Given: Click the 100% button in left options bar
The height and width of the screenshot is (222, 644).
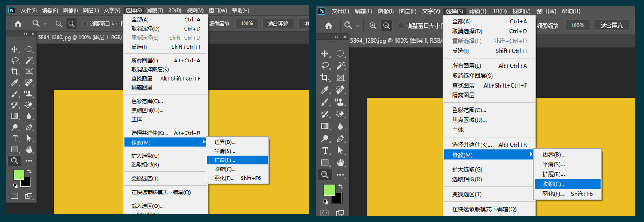Looking at the screenshot, I should [x=247, y=23].
